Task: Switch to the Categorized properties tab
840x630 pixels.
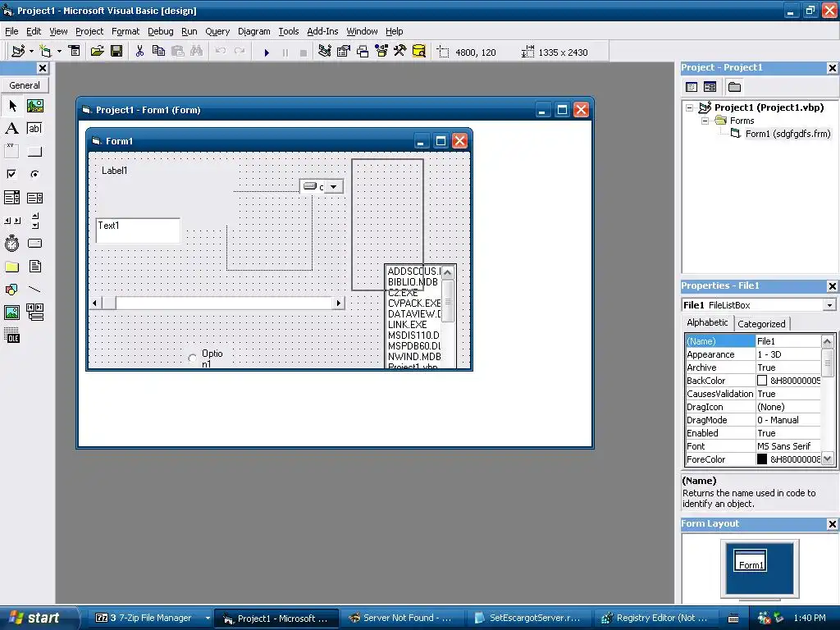Action: coord(760,323)
